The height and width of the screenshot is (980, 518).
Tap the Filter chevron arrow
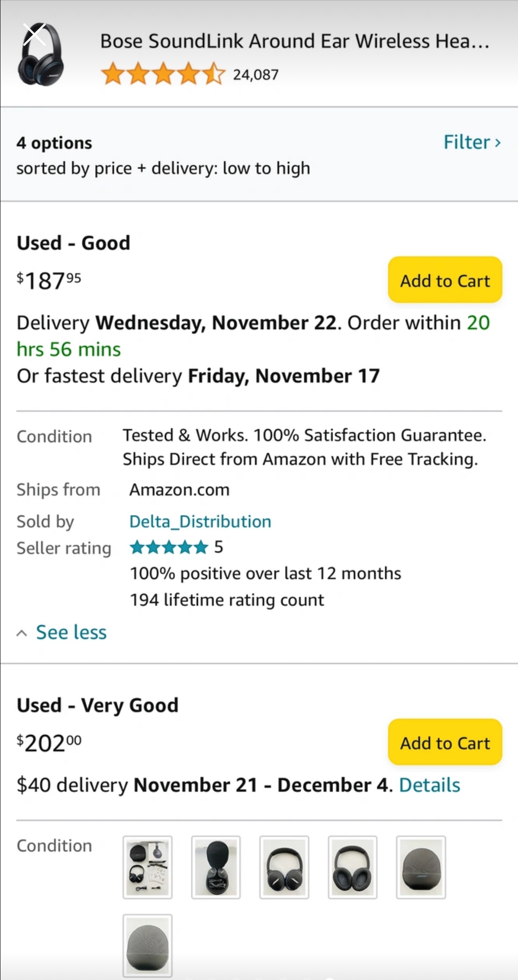point(498,143)
